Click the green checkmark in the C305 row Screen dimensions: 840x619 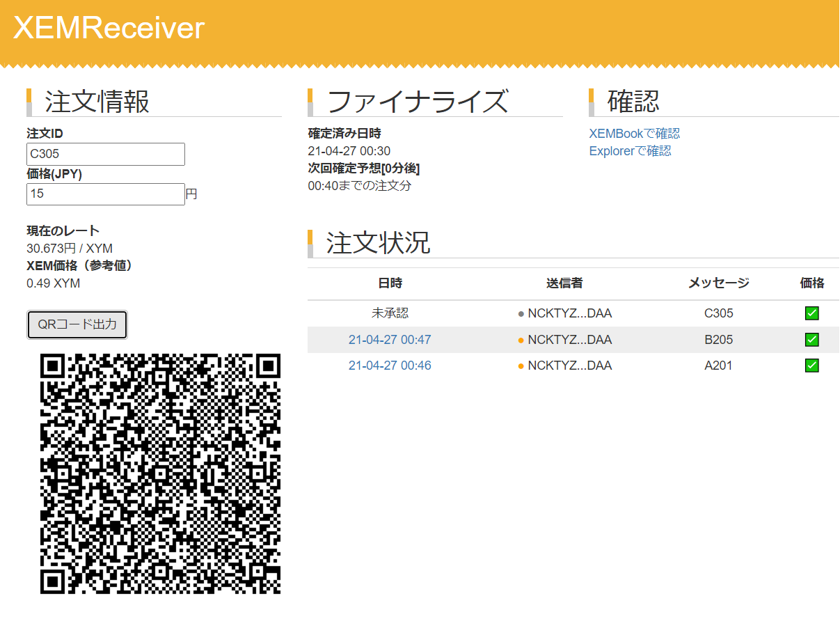point(811,313)
